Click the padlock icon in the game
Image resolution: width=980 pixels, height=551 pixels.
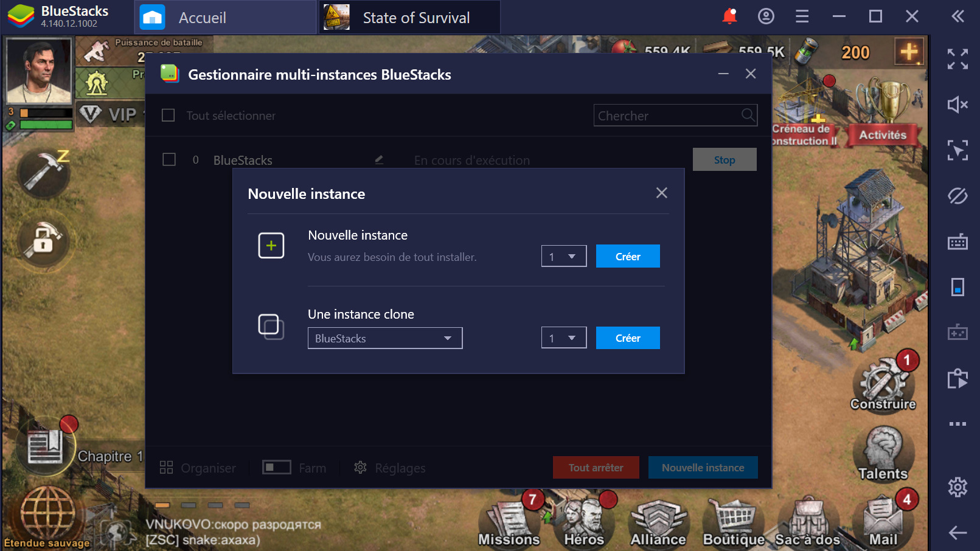(44, 240)
